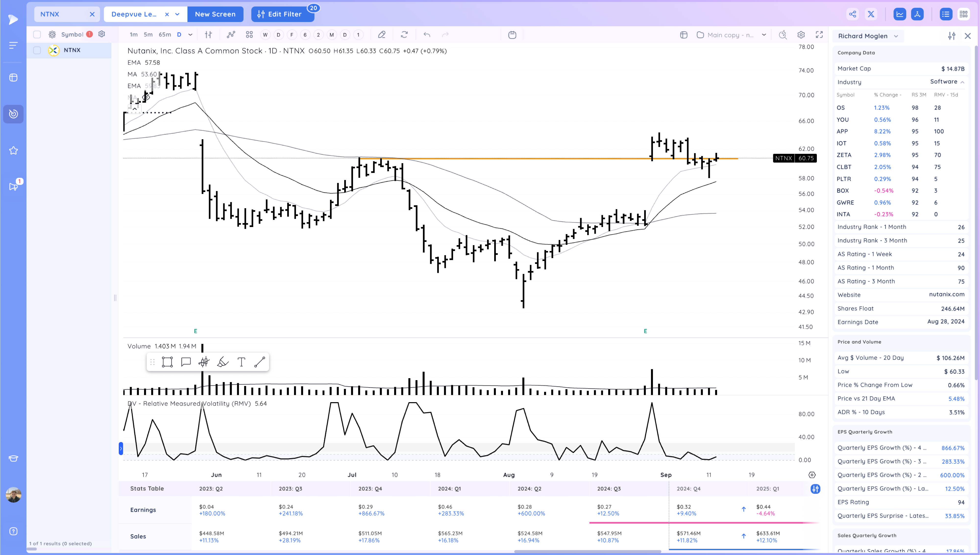Image resolution: width=980 pixels, height=555 pixels.
Task: Select the NTNX tab
Action: coord(50,14)
